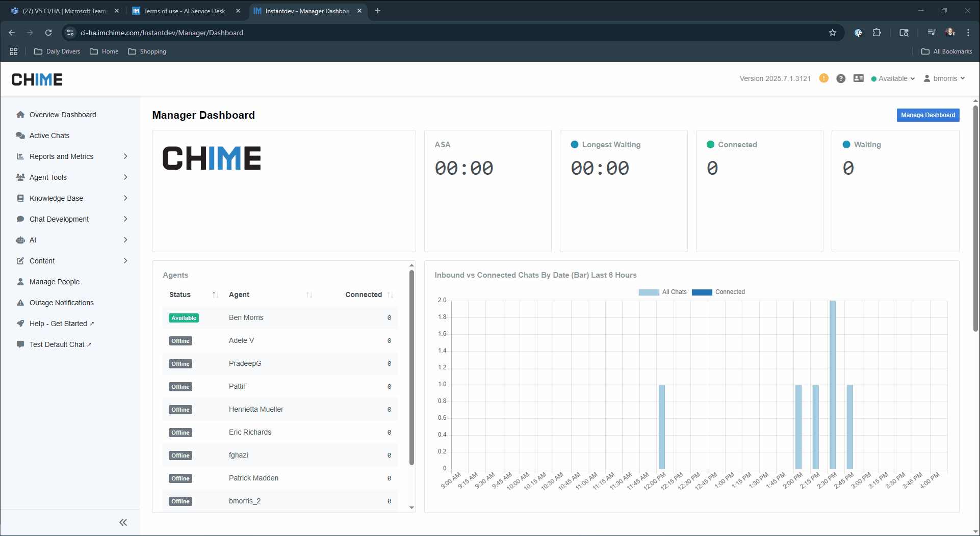Toggle All Chats legend series
980x536 pixels.
point(662,292)
